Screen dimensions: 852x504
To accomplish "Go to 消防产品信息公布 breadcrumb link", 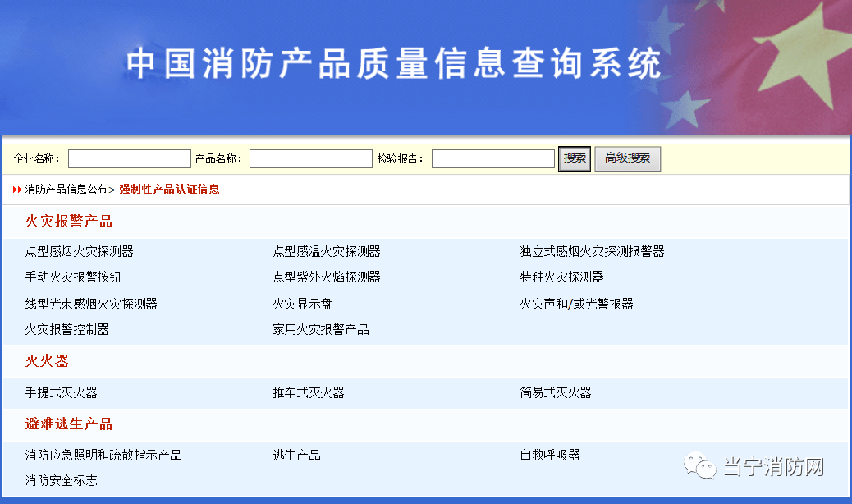I will (x=66, y=189).
